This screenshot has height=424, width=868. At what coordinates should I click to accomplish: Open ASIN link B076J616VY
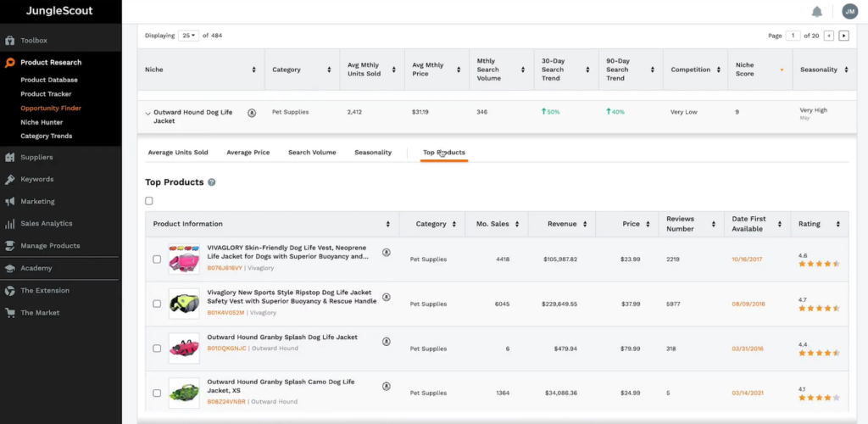225,268
